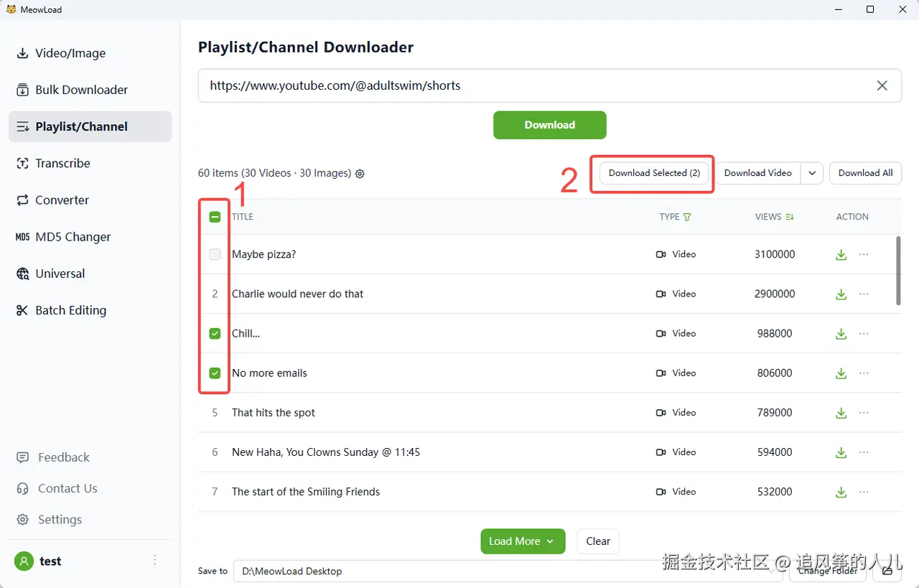
Task: Open more options for New Haha, You Clowns row
Action: [864, 452]
